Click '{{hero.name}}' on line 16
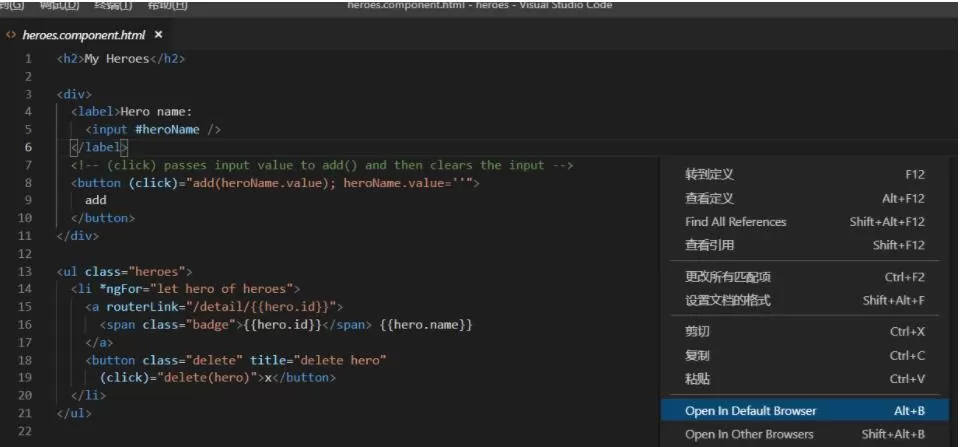Image resolution: width=960 pixels, height=447 pixels. coord(426,325)
